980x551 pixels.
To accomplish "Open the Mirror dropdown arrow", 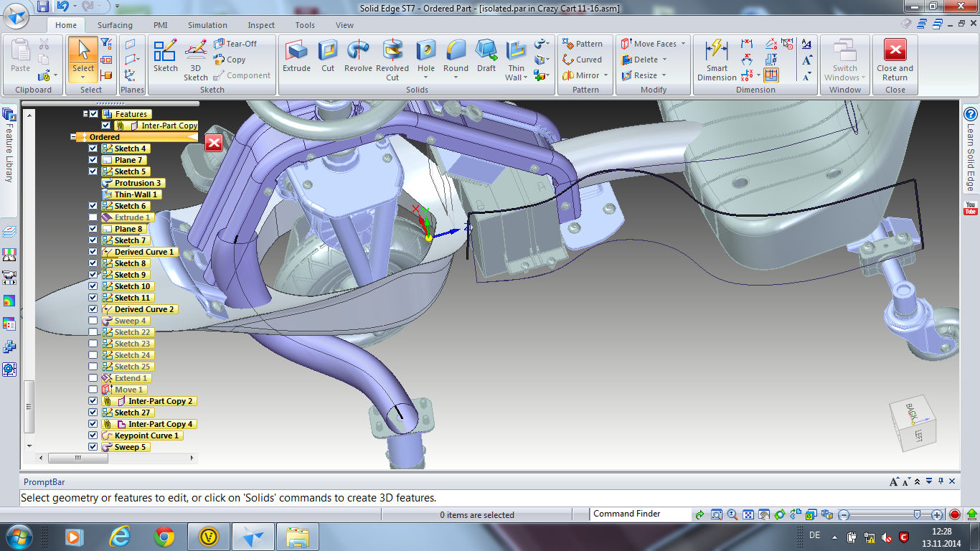I will (606, 75).
